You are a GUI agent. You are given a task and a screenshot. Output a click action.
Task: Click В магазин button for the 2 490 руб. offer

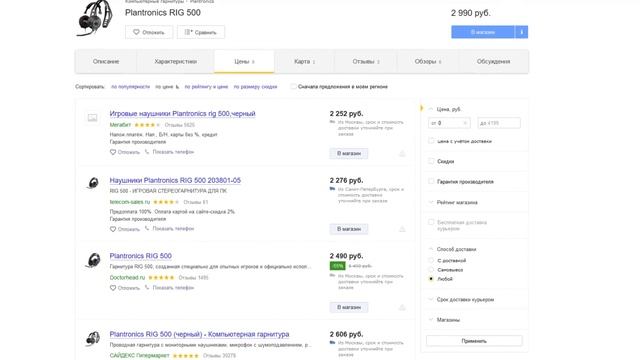tap(349, 307)
